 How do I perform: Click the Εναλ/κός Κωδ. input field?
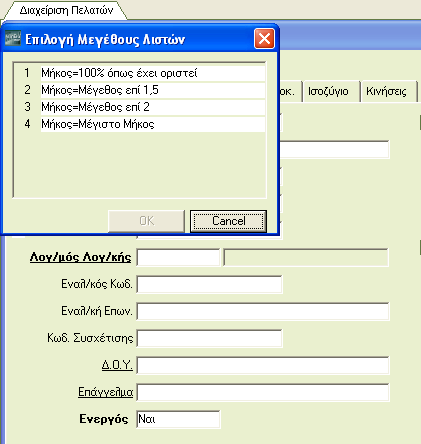point(209,285)
